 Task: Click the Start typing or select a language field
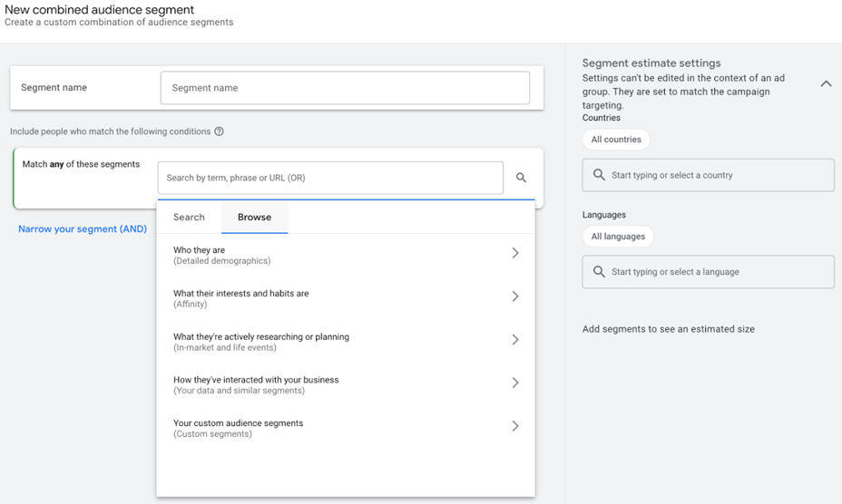(x=709, y=272)
